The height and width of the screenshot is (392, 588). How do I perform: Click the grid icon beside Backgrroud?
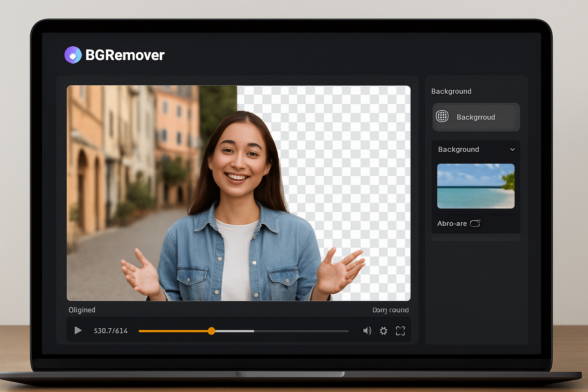click(x=442, y=116)
